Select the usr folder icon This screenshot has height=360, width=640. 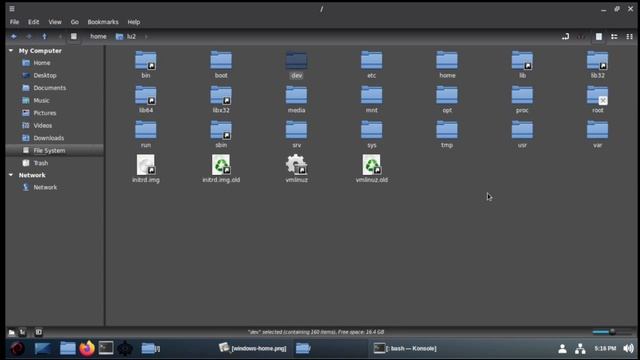[x=522, y=130]
